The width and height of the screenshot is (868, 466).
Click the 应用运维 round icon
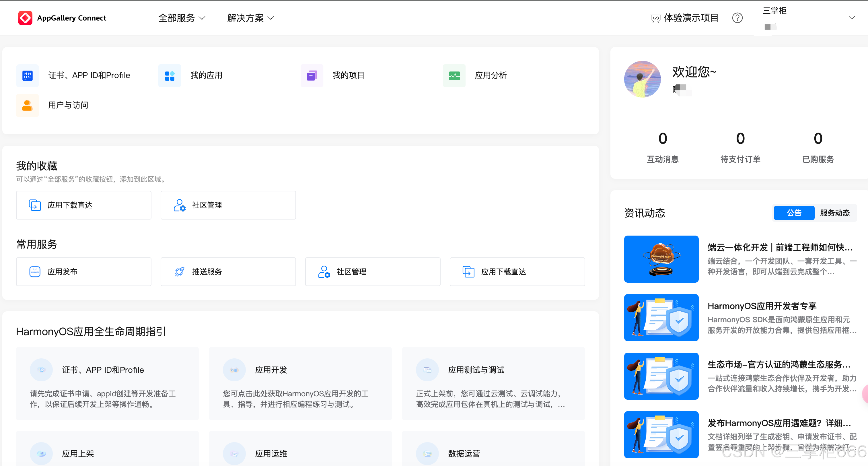point(234,454)
